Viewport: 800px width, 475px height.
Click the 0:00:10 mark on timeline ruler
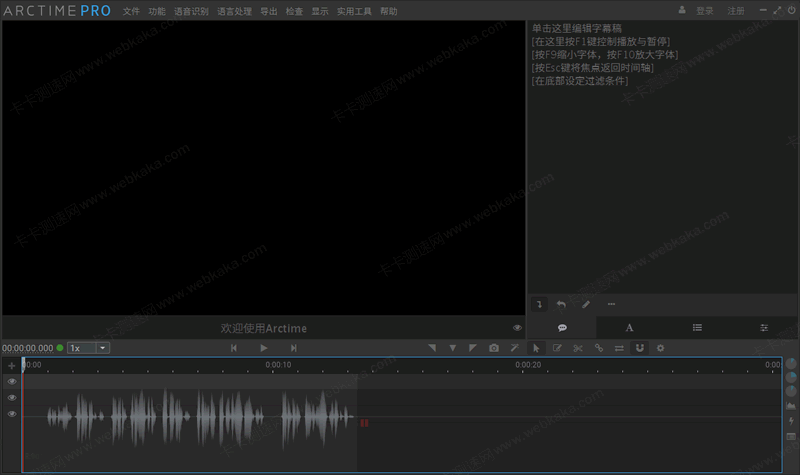pos(278,365)
